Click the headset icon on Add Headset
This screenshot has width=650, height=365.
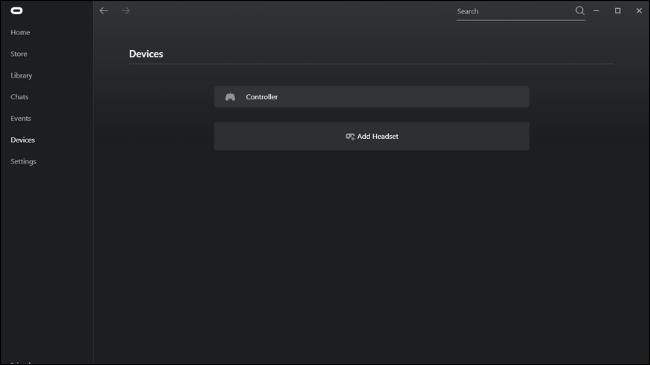tap(350, 136)
